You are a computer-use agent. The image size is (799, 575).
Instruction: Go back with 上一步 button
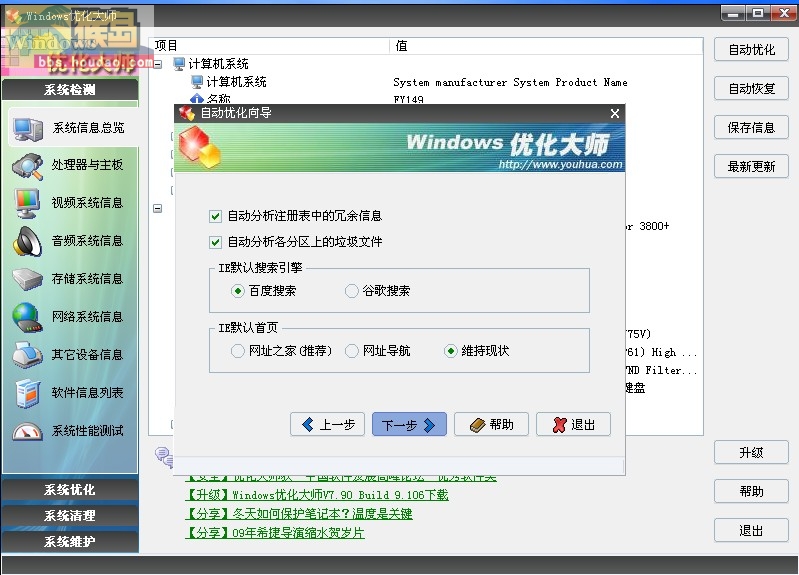point(328,425)
